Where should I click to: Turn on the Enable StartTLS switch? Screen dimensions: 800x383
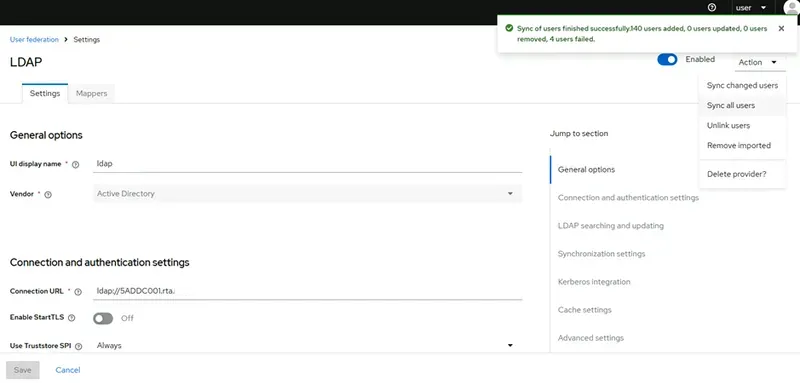(x=103, y=318)
